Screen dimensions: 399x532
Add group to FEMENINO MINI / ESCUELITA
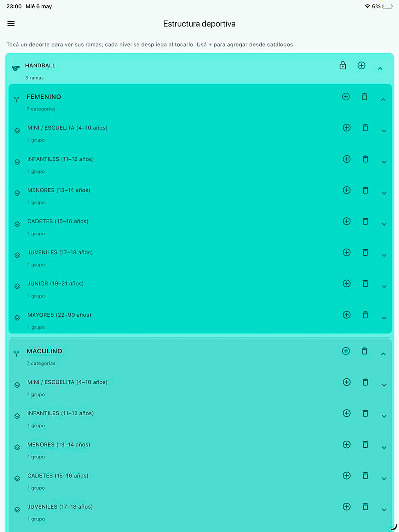pyautogui.click(x=347, y=128)
